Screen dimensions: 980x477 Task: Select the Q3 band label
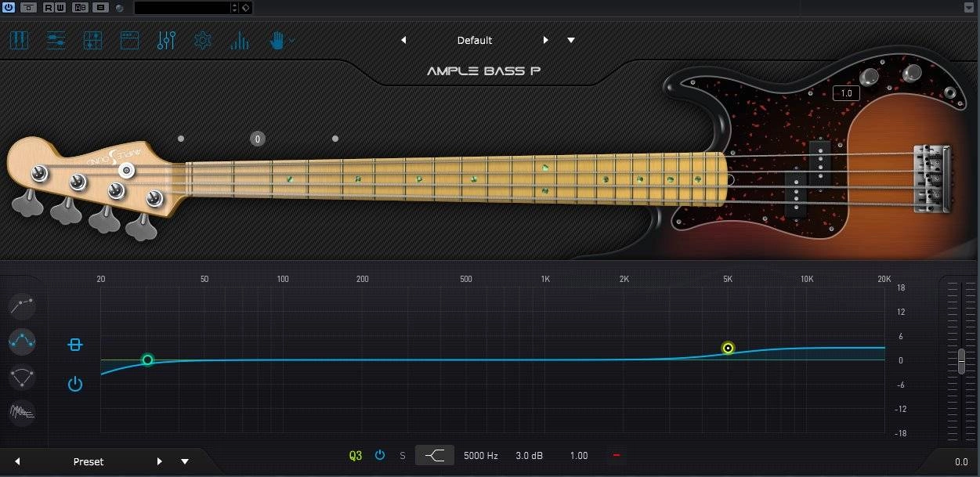(x=356, y=455)
